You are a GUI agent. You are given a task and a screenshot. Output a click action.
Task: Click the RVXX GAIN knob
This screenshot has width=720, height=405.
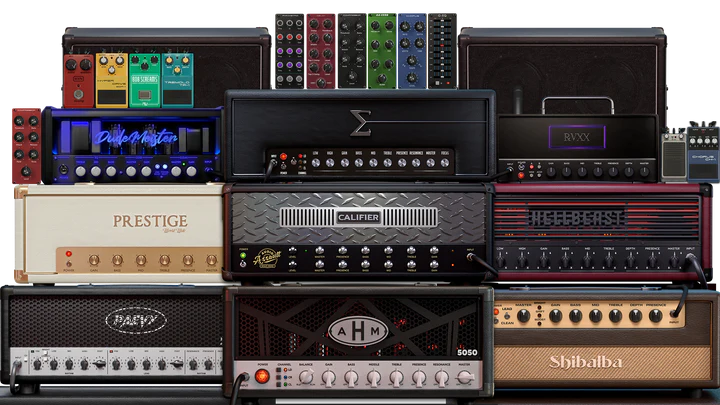click(551, 172)
